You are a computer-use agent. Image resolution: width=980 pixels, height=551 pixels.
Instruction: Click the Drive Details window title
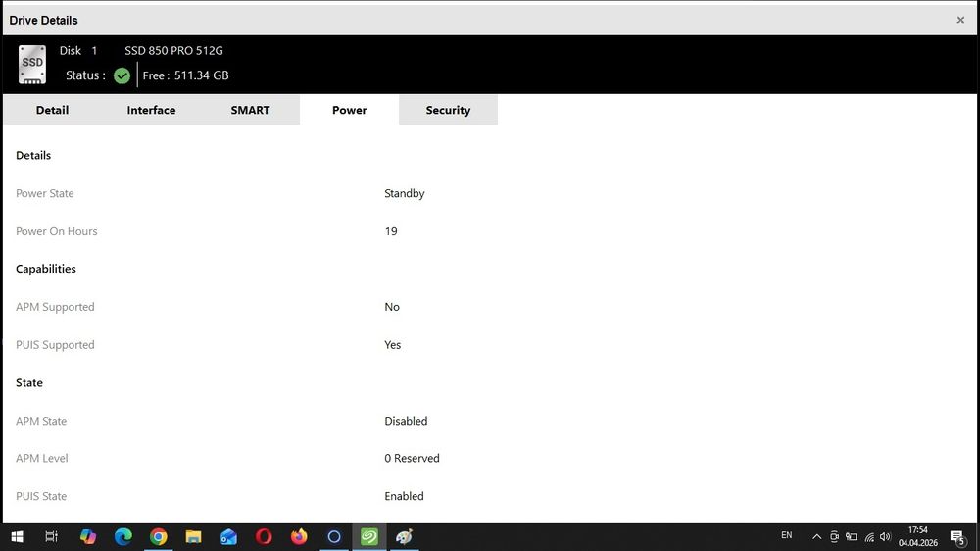pyautogui.click(x=43, y=20)
